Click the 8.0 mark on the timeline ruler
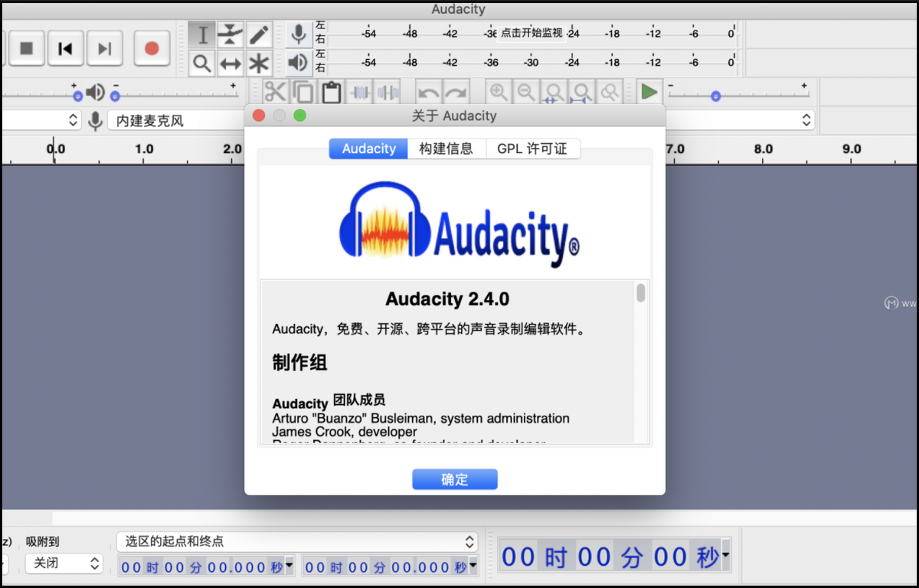Image resolution: width=919 pixels, height=588 pixels. [x=764, y=149]
